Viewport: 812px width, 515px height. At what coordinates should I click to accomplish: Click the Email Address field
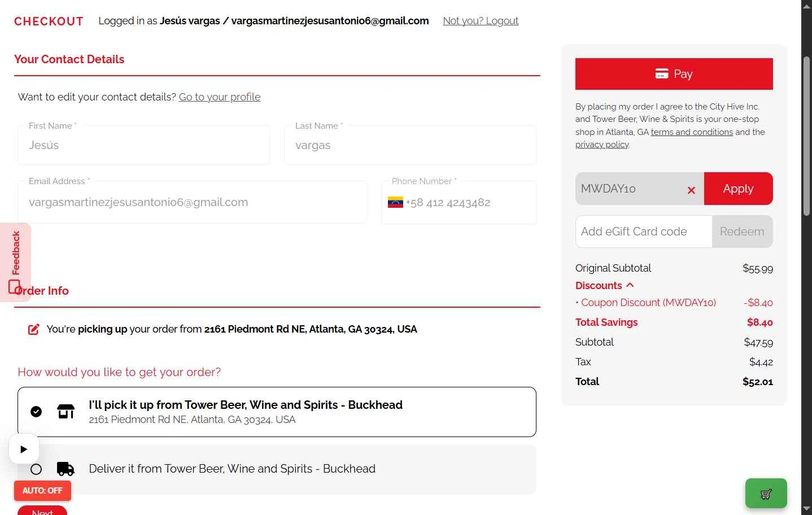click(x=192, y=202)
